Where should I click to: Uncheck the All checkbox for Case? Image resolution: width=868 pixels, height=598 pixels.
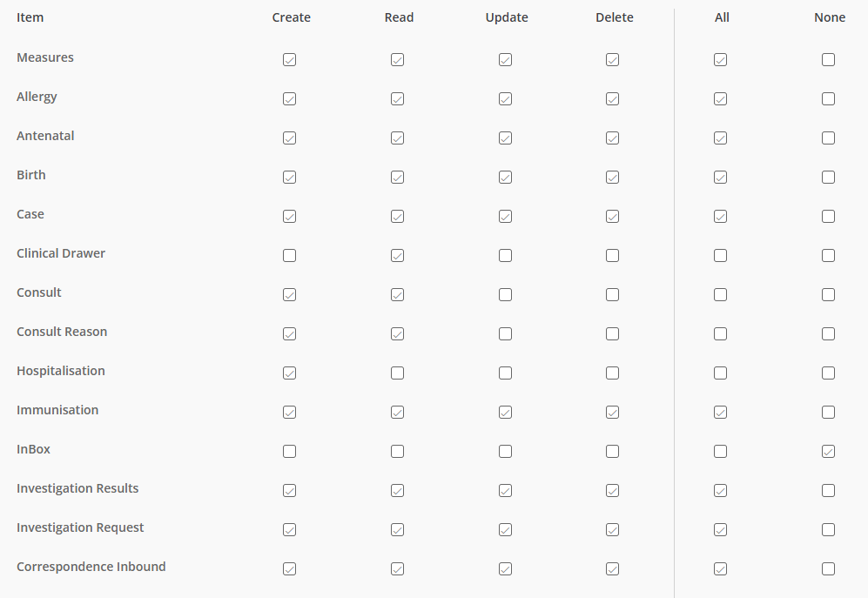(x=720, y=217)
